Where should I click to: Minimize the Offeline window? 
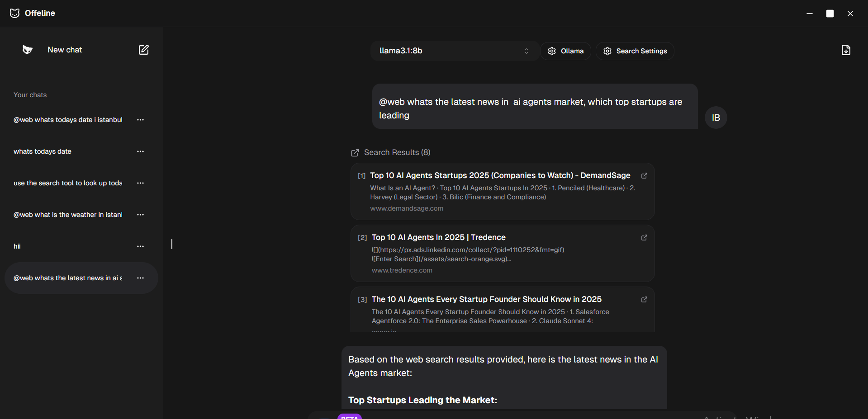[810, 14]
